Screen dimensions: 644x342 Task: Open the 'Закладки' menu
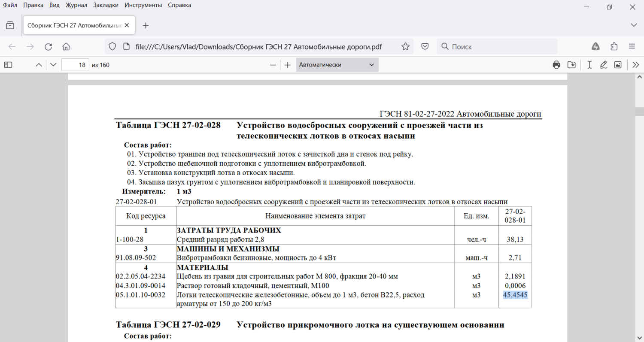pyautogui.click(x=106, y=5)
